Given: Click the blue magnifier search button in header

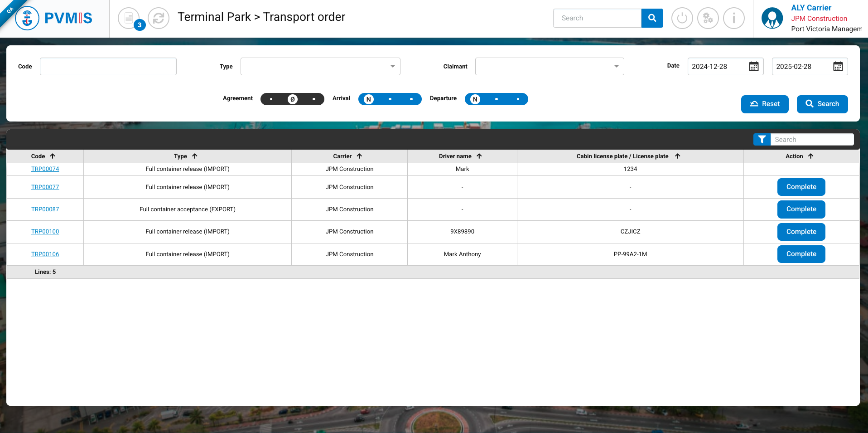Looking at the screenshot, I should click(x=652, y=18).
